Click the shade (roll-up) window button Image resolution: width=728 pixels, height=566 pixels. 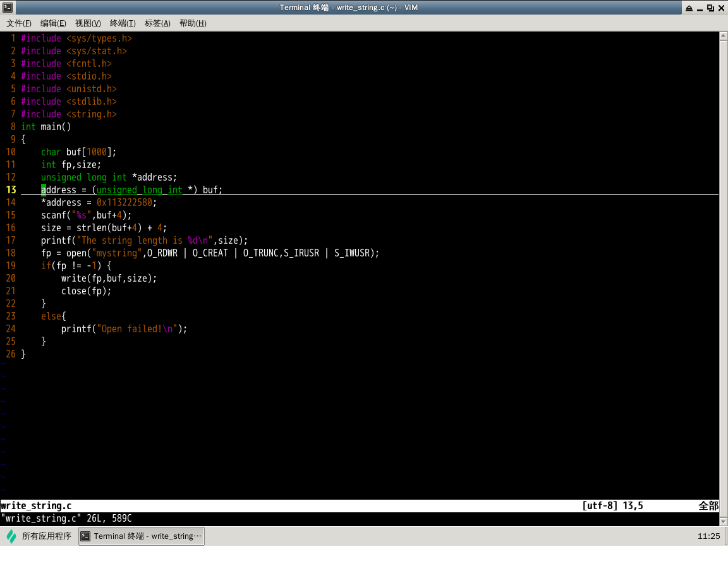pos(688,8)
